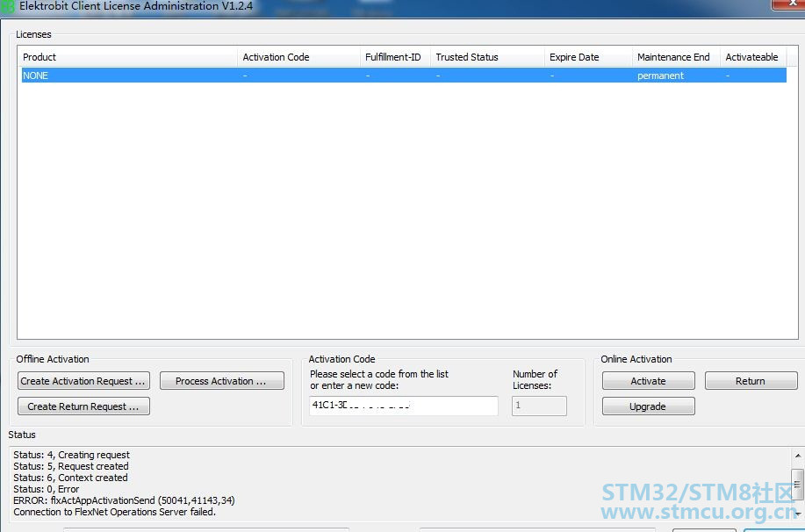Click the status log scrollbar up arrow
Screen dimensions: 805x532
click(798, 456)
